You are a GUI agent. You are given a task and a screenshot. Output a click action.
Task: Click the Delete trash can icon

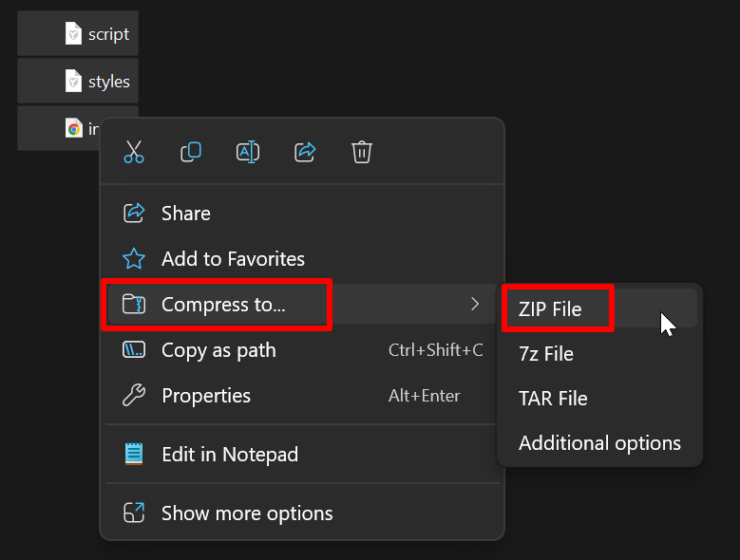coord(362,152)
